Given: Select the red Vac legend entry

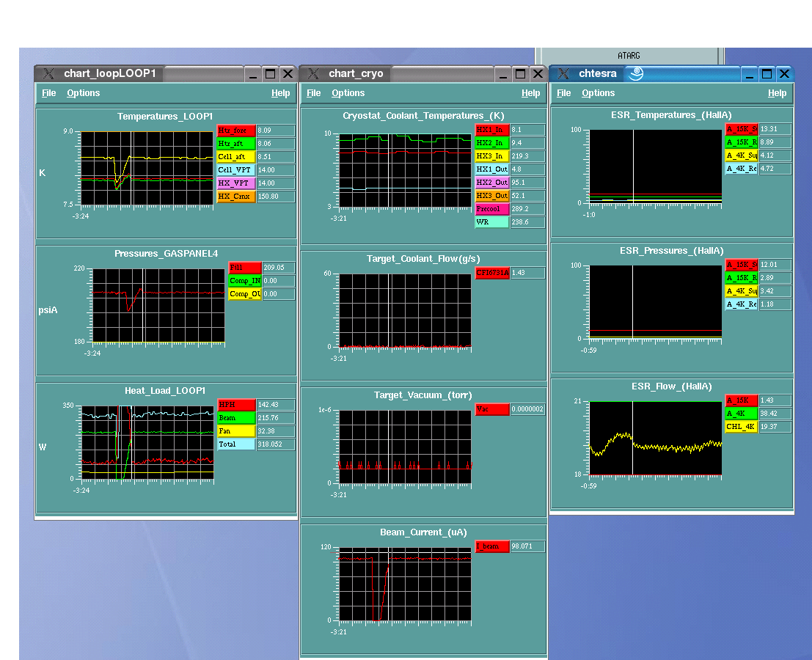Looking at the screenshot, I should [492, 409].
